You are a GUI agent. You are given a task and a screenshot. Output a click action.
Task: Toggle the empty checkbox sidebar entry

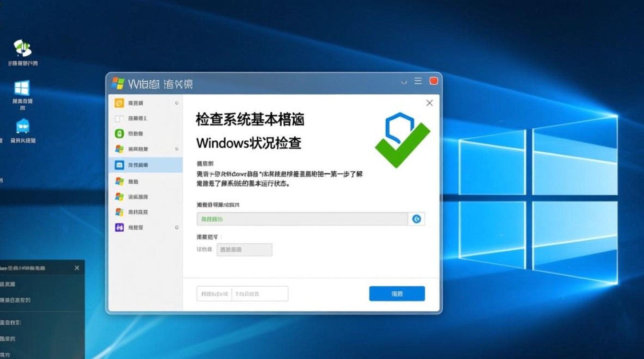120,118
